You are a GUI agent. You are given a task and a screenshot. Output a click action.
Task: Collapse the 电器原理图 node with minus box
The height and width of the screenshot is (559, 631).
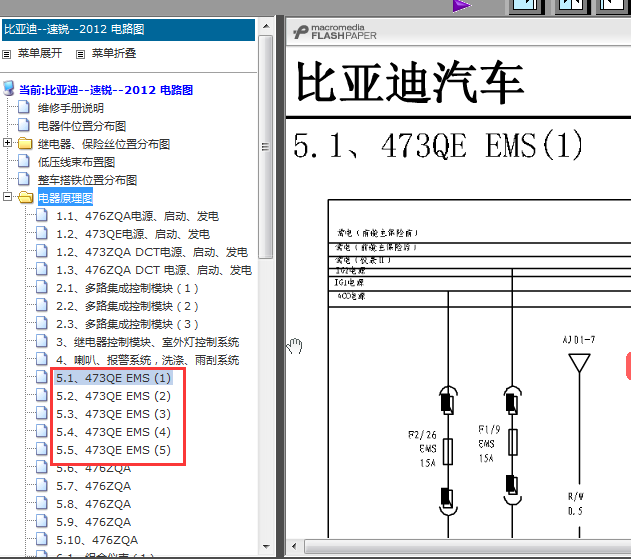[x=7, y=196]
